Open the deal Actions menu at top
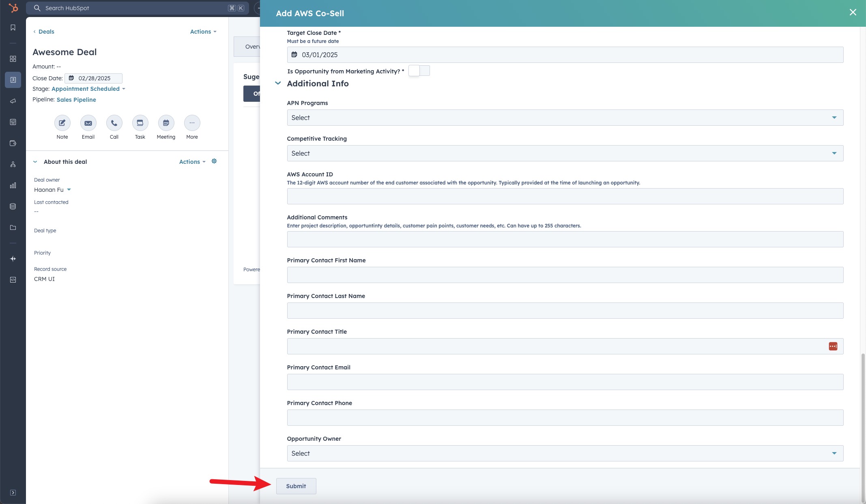866x504 pixels. pyautogui.click(x=203, y=32)
